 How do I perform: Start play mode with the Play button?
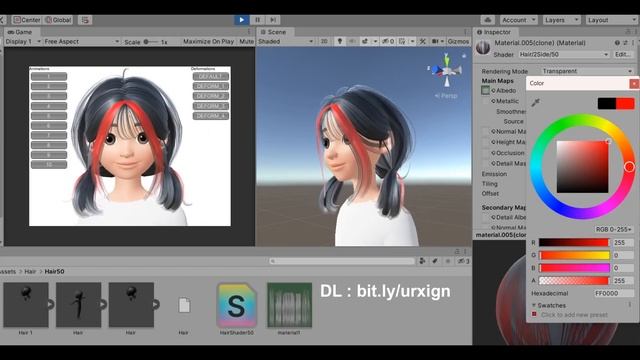click(242, 20)
